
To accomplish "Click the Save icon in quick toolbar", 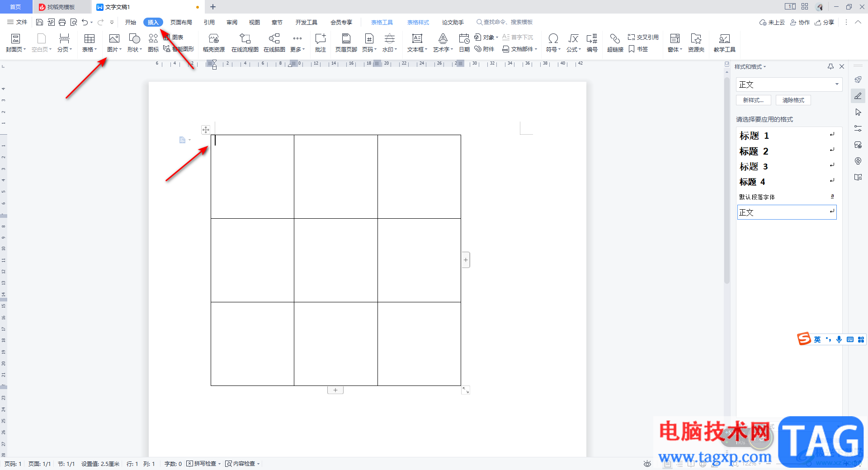I will 40,22.
